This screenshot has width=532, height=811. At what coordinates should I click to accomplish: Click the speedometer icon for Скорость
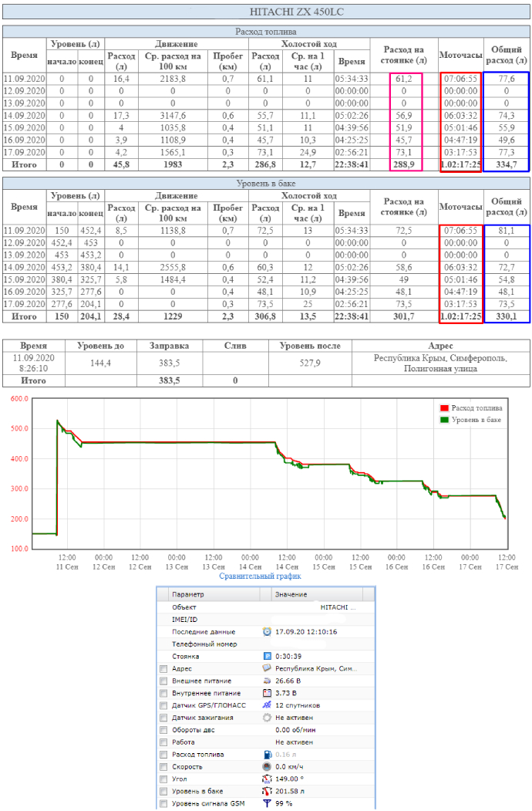coord(267,767)
